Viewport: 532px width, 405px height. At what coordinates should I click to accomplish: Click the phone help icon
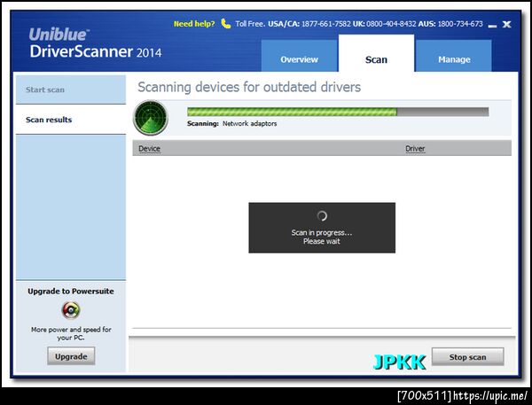(225, 24)
